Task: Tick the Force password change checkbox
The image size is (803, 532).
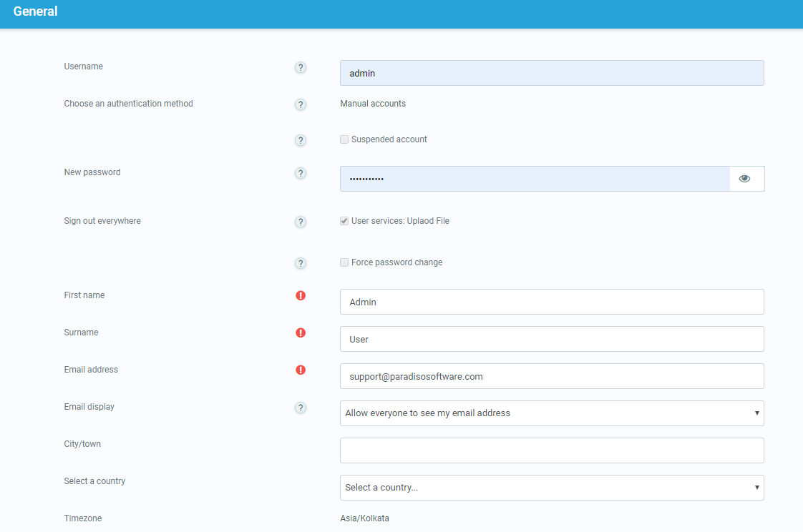Action: pos(344,262)
